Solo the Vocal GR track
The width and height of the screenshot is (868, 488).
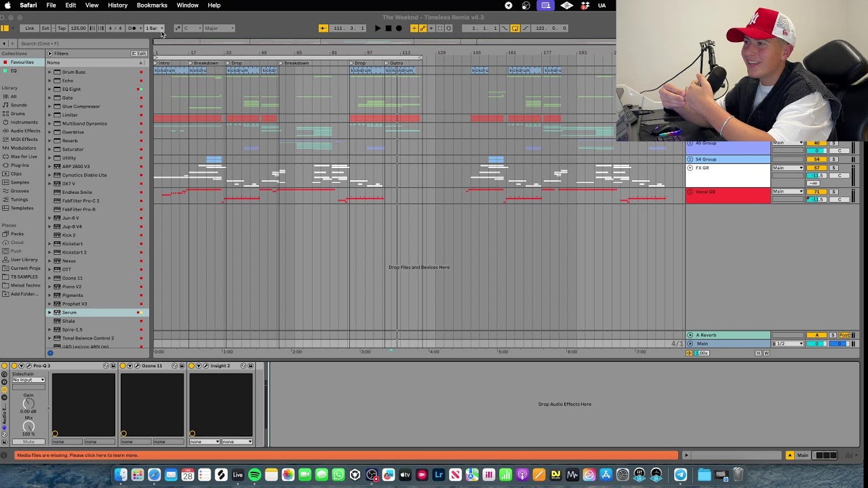tap(833, 192)
